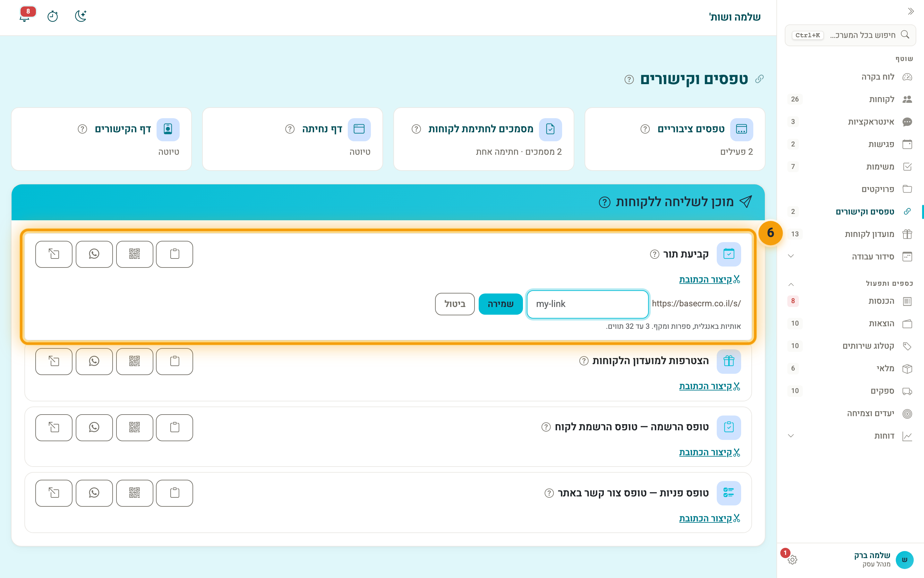Open the דף הקישורים card
924x578 pixels.
pos(101,139)
